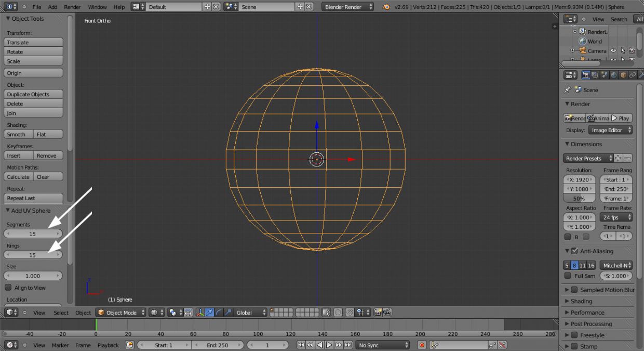Open the Help menu
644x351 pixels.
[x=119, y=7]
